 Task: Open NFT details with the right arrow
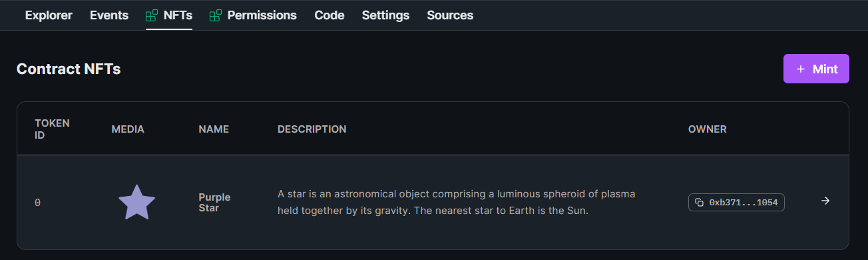tap(825, 201)
